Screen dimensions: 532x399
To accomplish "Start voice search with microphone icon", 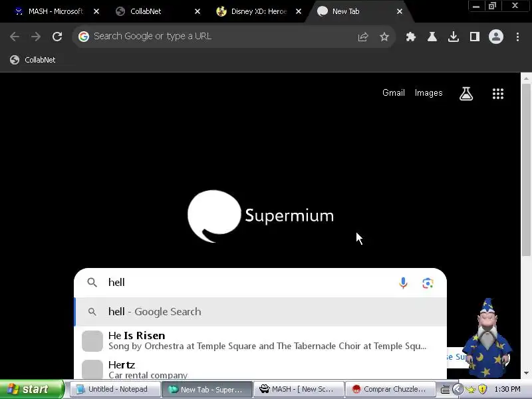I will (403, 283).
